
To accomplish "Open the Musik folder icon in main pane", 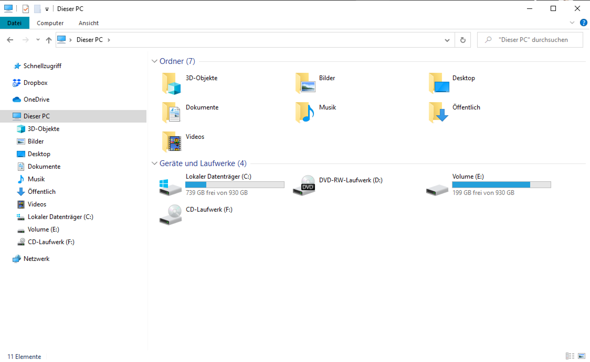I will point(305,113).
